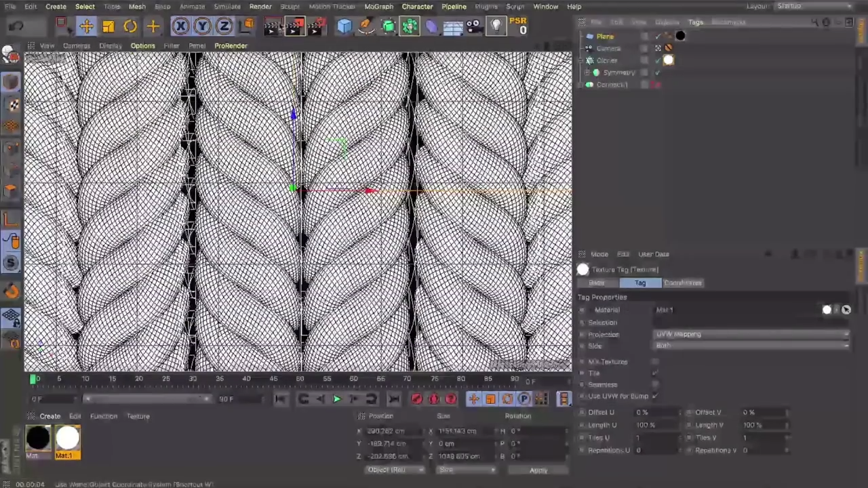Click the Mat.1 material name in the Material field

pyautogui.click(x=665, y=310)
